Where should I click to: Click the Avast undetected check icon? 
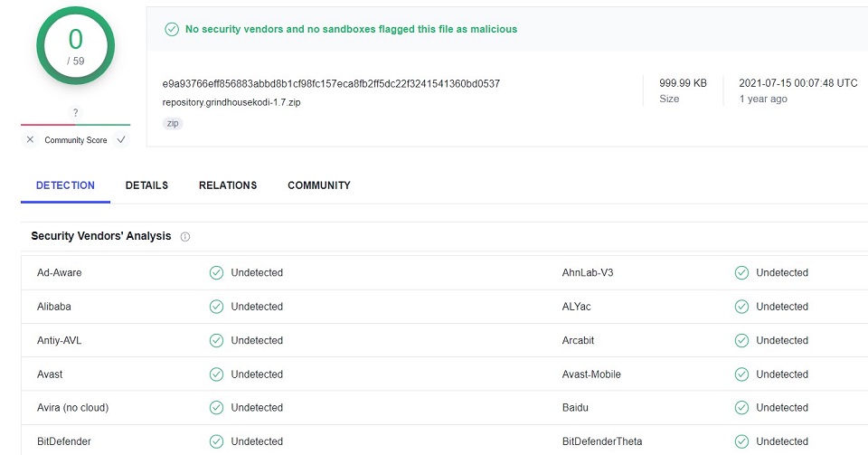216,374
